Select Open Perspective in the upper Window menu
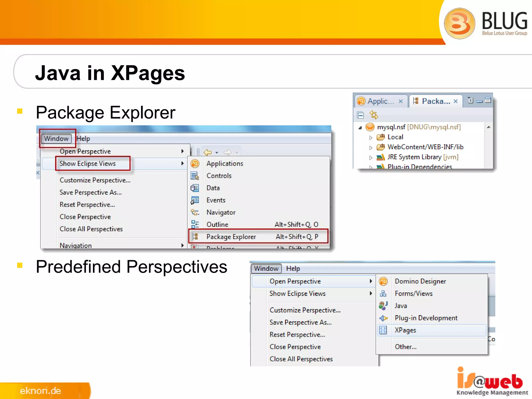This screenshot has height=399, width=532. [x=85, y=151]
